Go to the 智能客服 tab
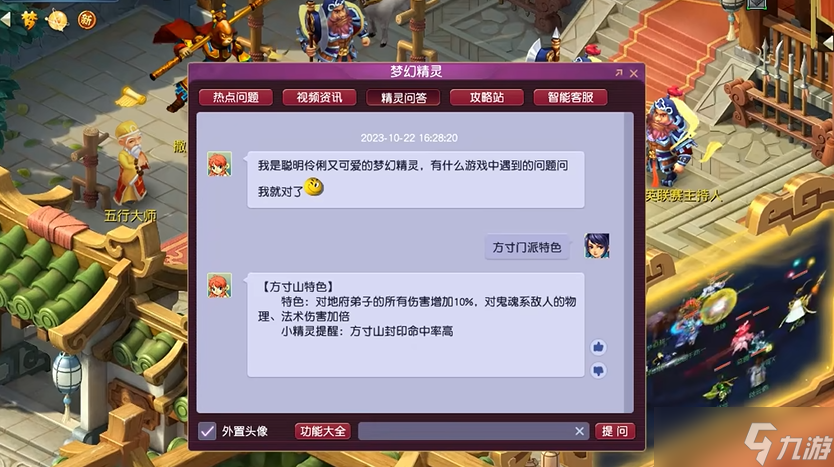834x467 pixels. [571, 97]
